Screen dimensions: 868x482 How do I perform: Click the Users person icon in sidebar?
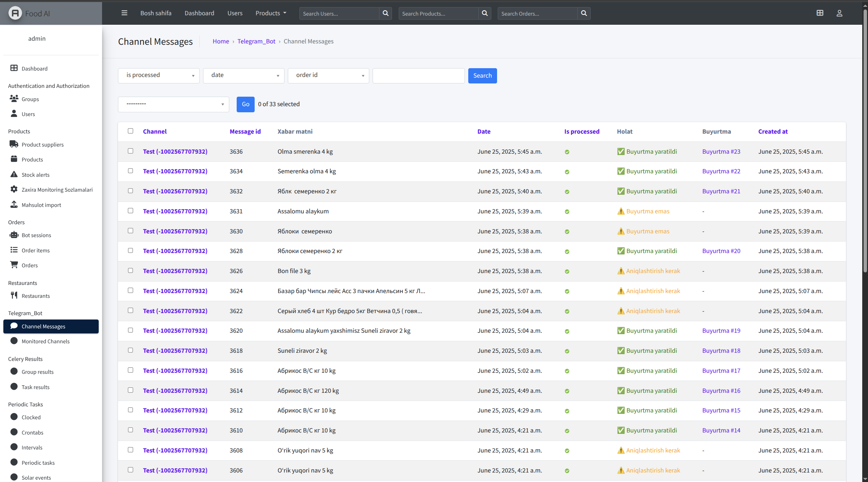14,114
